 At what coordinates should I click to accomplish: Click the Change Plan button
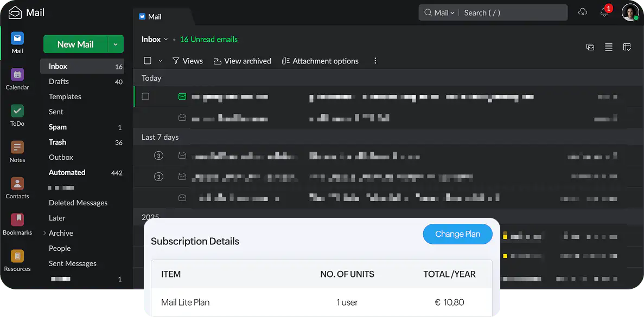tap(457, 234)
